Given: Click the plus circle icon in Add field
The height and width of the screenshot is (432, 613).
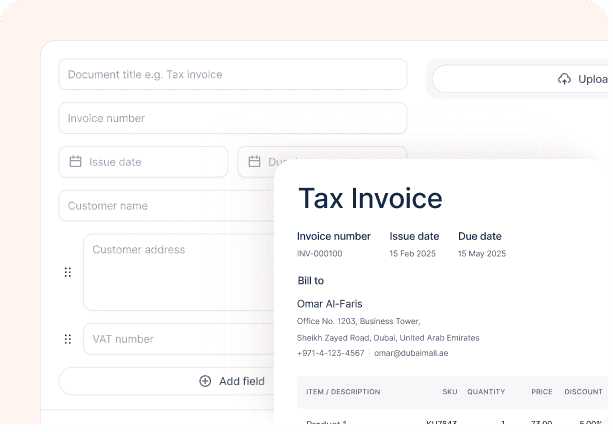Looking at the screenshot, I should coord(205,381).
